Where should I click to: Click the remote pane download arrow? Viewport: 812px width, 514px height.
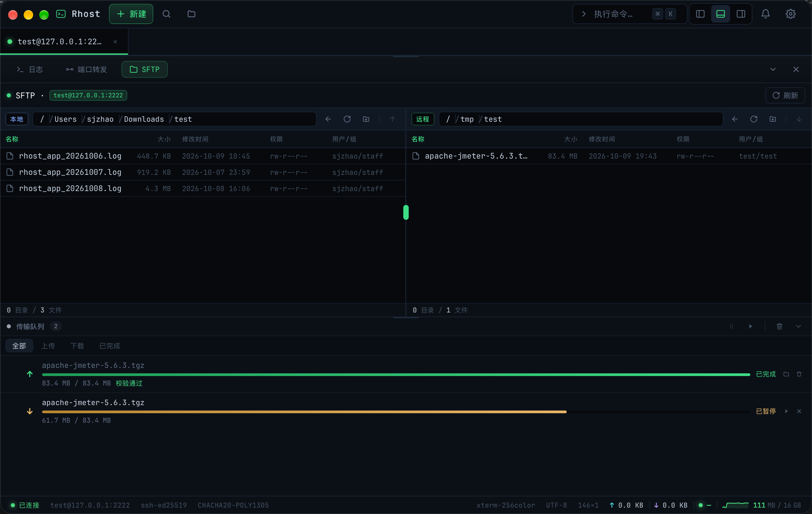coord(799,119)
